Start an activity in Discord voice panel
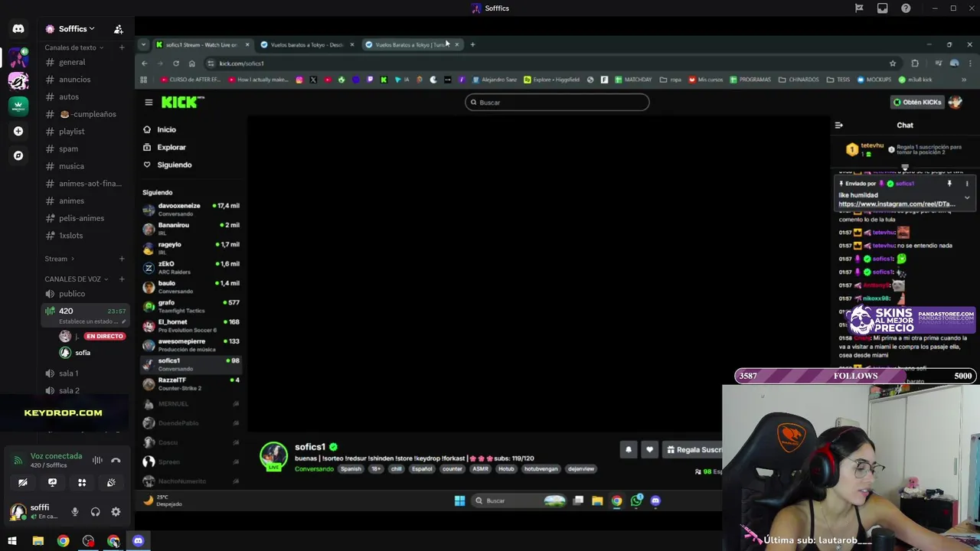The width and height of the screenshot is (980, 551). coord(82,483)
